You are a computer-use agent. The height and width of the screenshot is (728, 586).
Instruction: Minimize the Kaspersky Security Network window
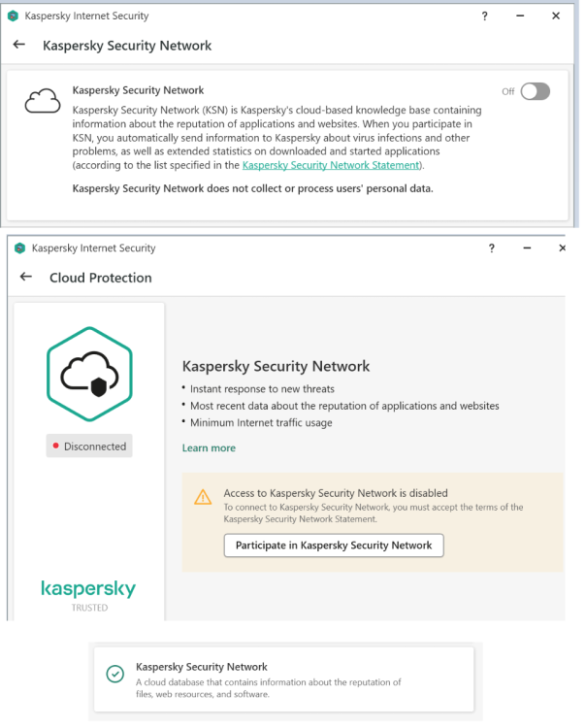[520, 16]
